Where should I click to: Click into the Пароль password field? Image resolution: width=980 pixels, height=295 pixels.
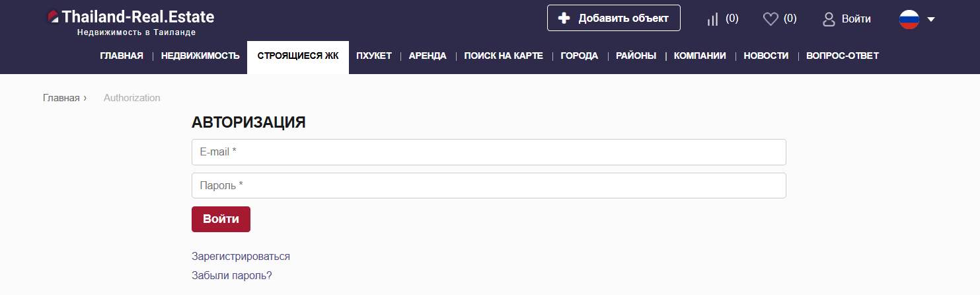click(x=488, y=186)
